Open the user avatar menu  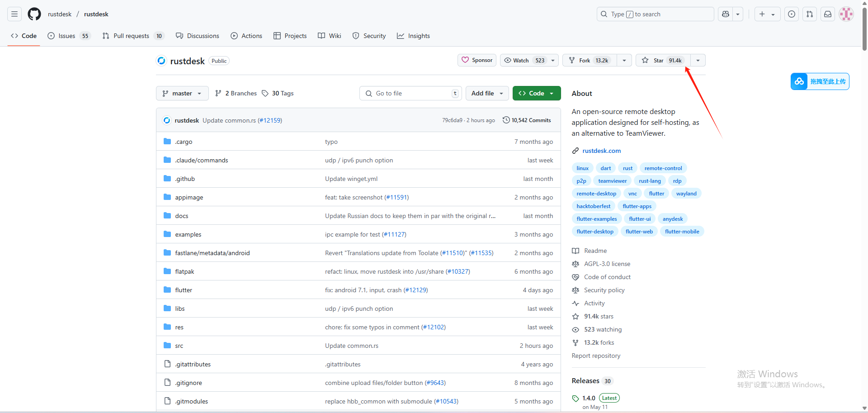tap(846, 14)
